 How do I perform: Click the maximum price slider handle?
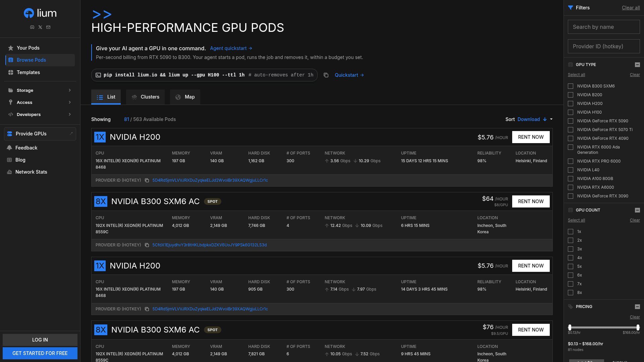click(638, 327)
